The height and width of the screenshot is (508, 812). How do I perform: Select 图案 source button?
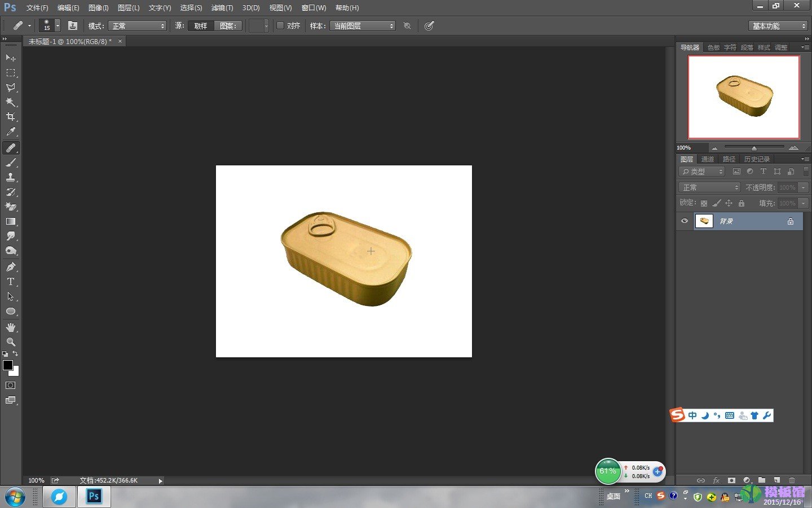coord(228,26)
